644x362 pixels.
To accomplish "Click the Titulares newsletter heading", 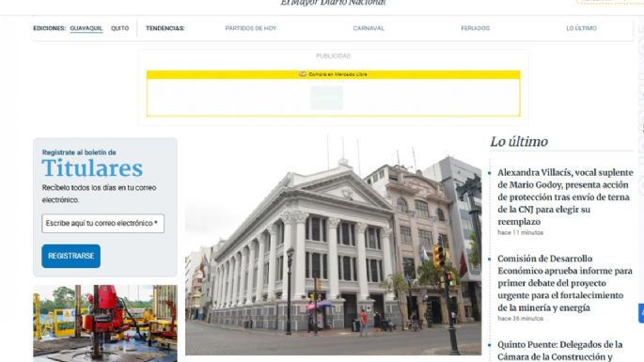I will tap(92, 168).
